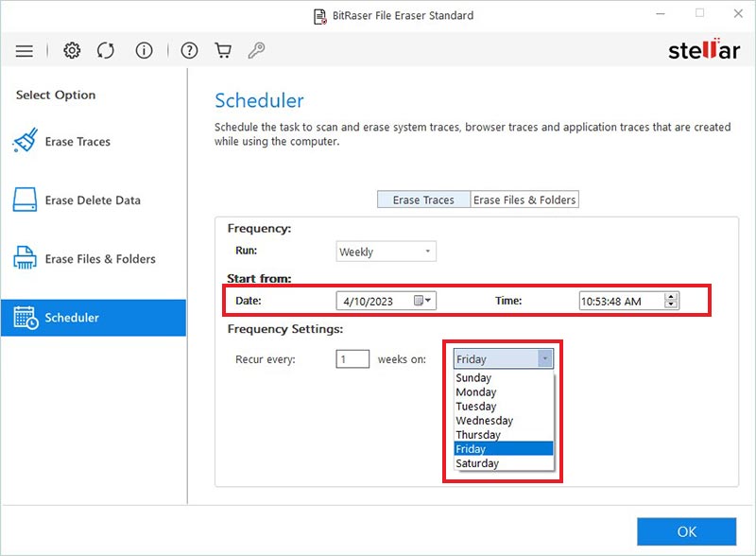Click the Time field showing 10:53:48 AM
756x556 pixels.
click(x=628, y=301)
